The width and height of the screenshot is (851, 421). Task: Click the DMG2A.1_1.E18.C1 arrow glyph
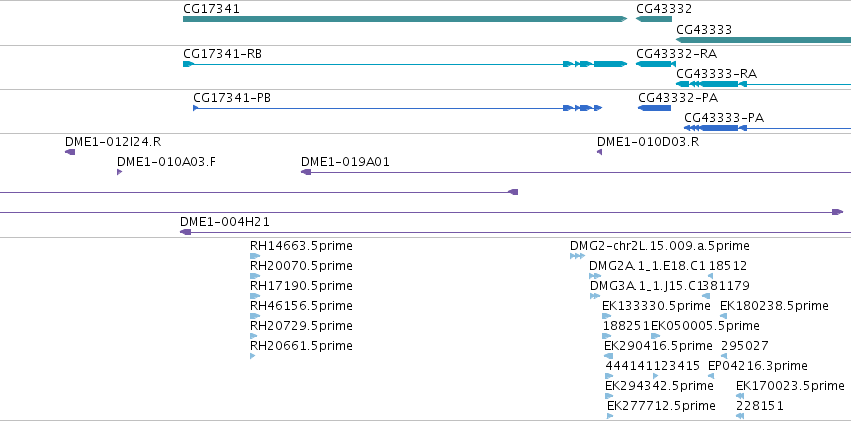click(595, 276)
